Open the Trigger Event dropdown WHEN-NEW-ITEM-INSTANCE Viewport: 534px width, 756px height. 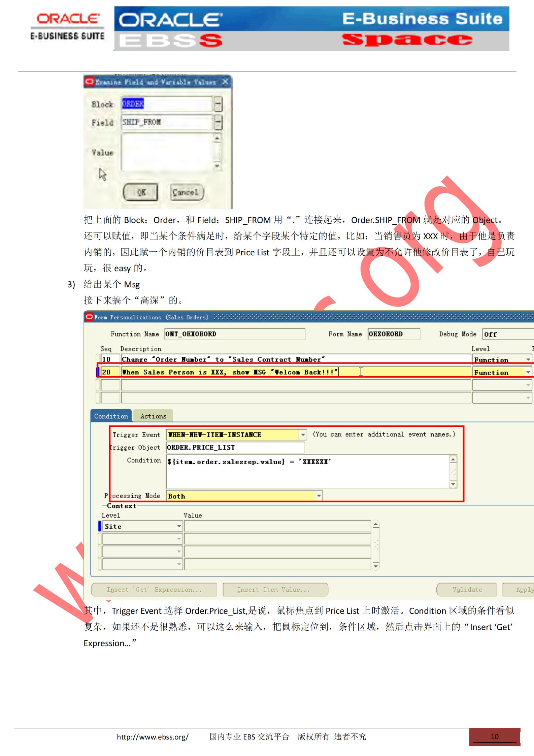tap(303, 435)
